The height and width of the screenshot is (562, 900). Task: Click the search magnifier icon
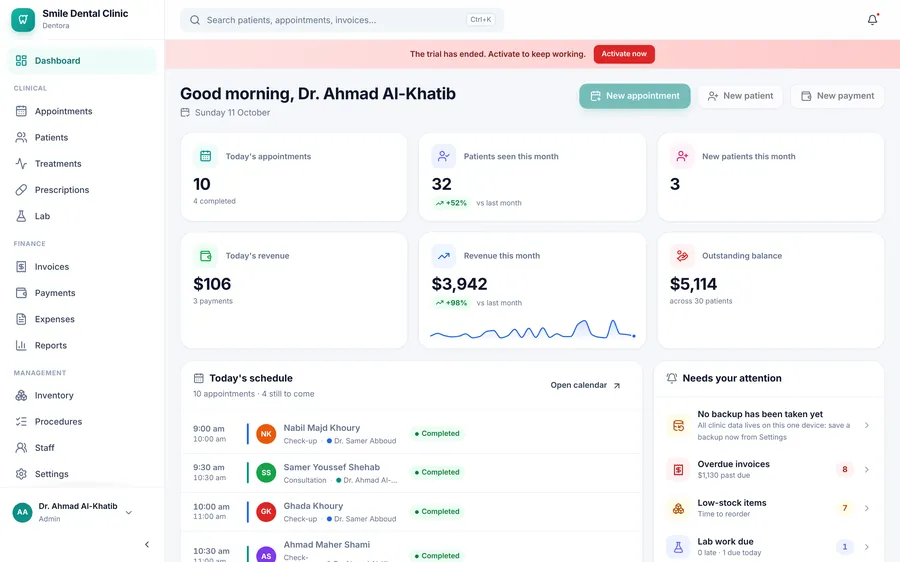(195, 20)
